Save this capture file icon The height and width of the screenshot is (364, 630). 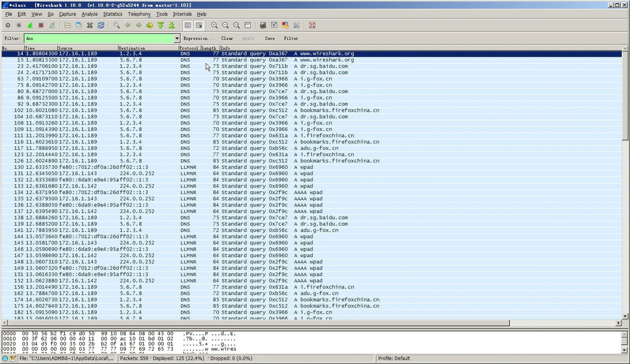(x=79, y=26)
